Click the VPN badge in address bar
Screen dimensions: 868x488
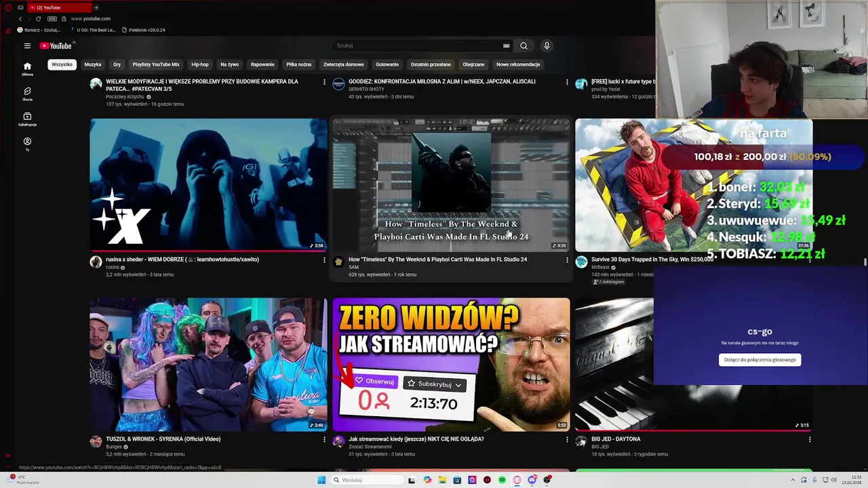click(x=52, y=18)
